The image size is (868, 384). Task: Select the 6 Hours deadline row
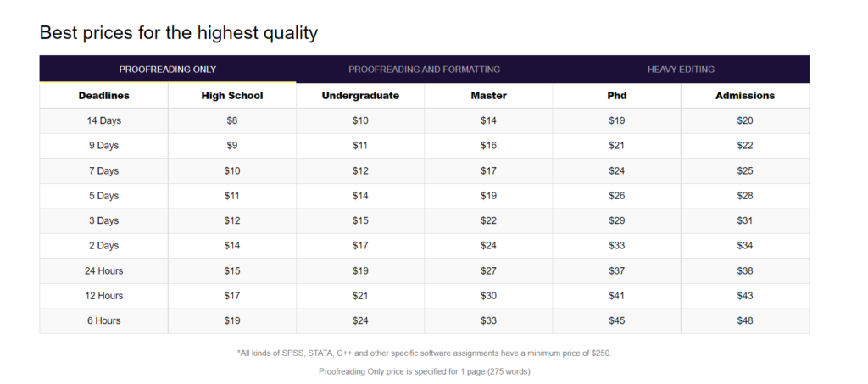[x=424, y=321]
